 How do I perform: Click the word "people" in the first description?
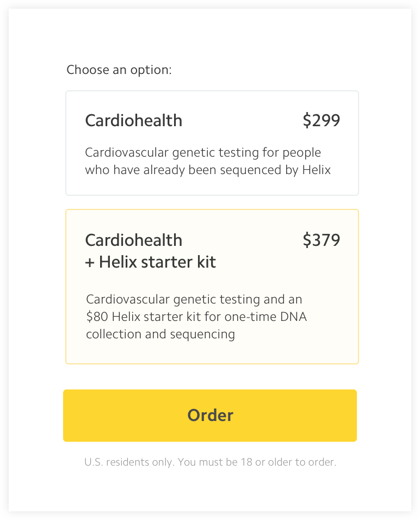click(x=301, y=153)
